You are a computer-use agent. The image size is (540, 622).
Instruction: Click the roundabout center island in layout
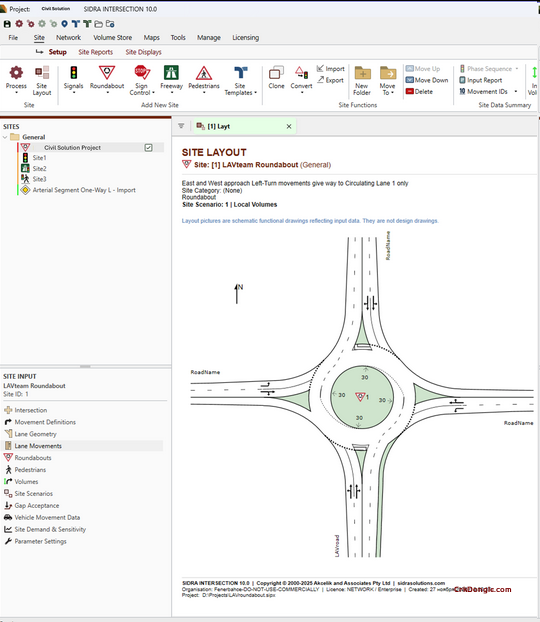tap(361, 397)
